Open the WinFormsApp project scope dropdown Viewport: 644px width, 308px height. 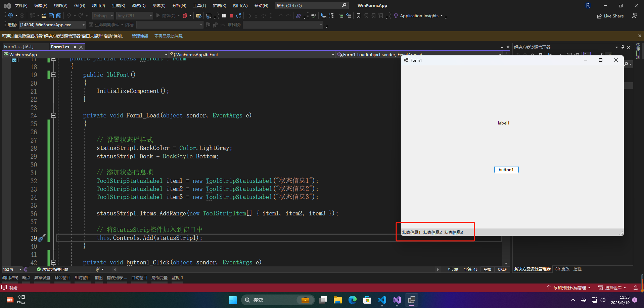coord(86,54)
